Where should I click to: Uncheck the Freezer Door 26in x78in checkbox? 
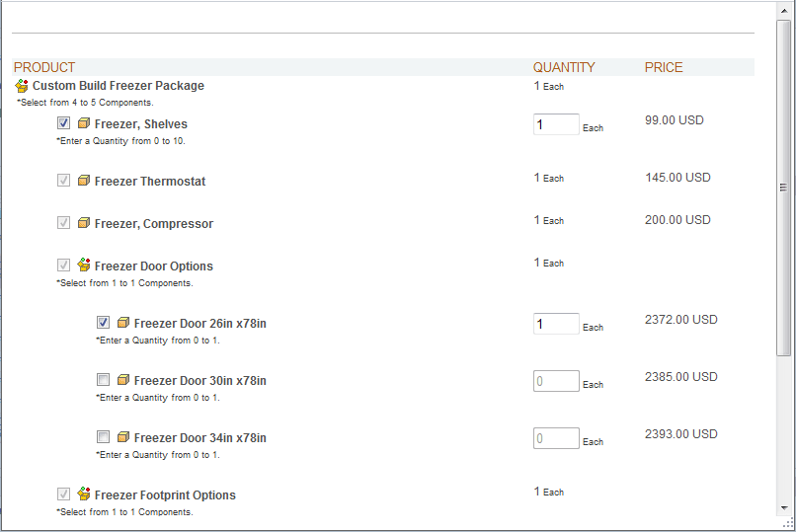pos(103,322)
